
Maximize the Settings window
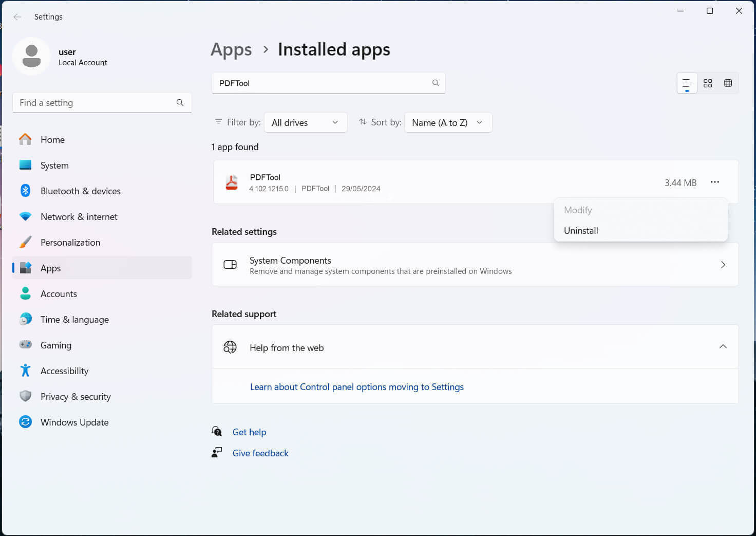710,11
